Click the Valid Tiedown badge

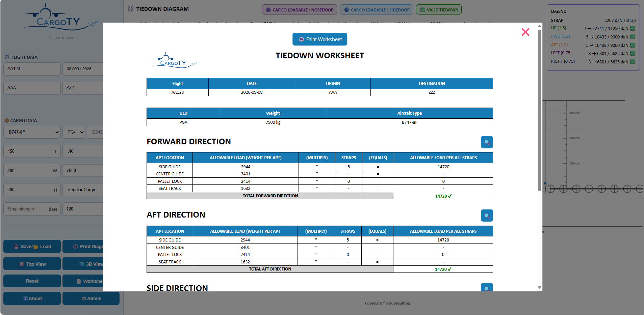click(x=439, y=10)
